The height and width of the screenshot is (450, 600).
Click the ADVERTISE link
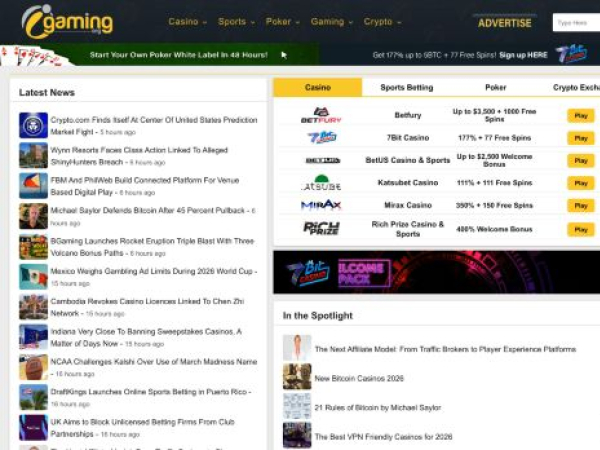click(x=505, y=23)
